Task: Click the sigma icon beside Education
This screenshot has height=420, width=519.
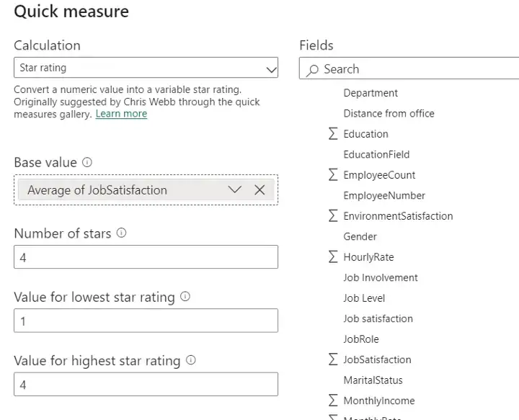Action: [x=332, y=134]
